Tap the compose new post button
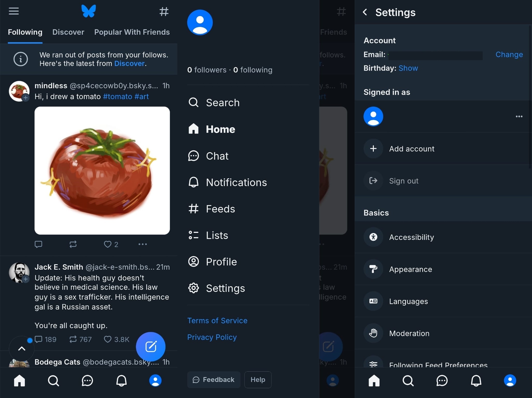The height and width of the screenshot is (398, 532). click(151, 347)
